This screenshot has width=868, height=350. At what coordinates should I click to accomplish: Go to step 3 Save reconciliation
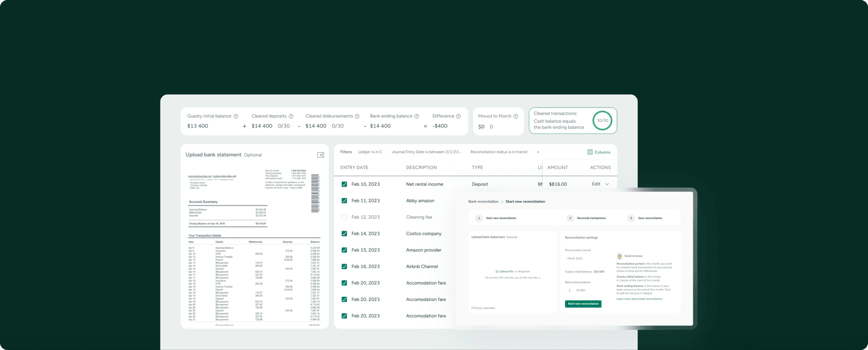tap(645, 218)
